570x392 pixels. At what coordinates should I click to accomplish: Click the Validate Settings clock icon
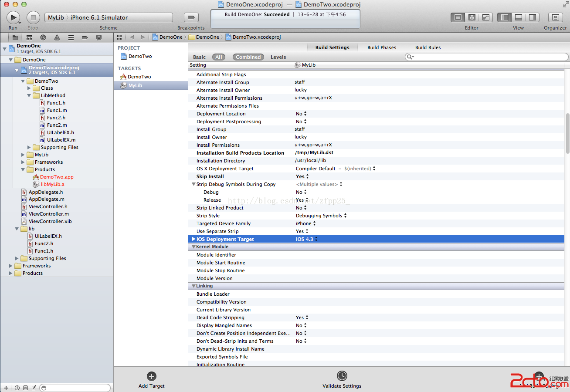(x=342, y=376)
